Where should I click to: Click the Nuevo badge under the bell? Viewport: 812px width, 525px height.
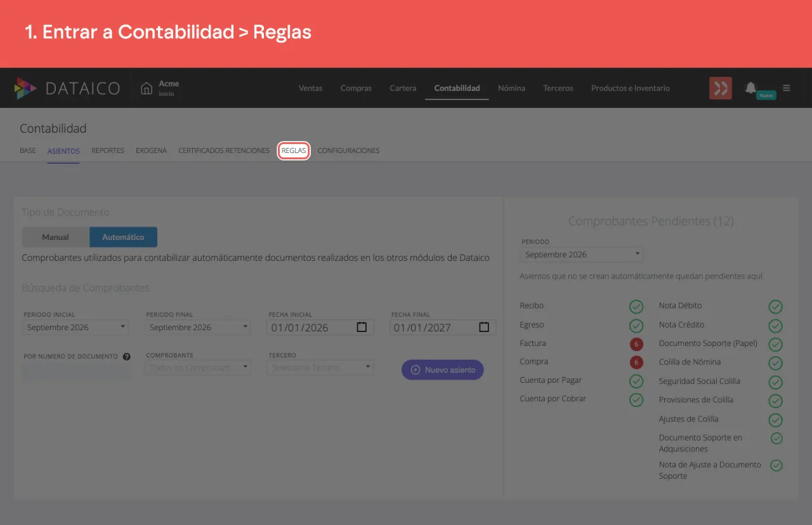coord(766,95)
